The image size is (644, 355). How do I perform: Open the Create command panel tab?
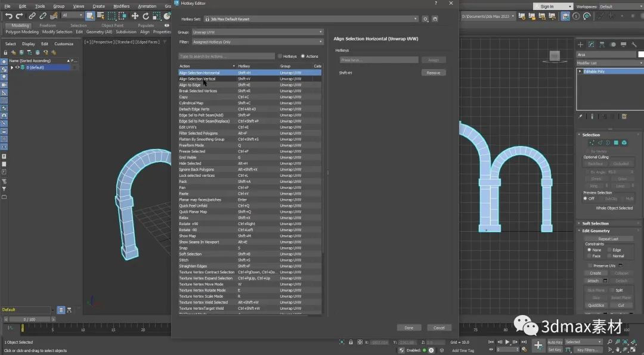click(x=580, y=44)
